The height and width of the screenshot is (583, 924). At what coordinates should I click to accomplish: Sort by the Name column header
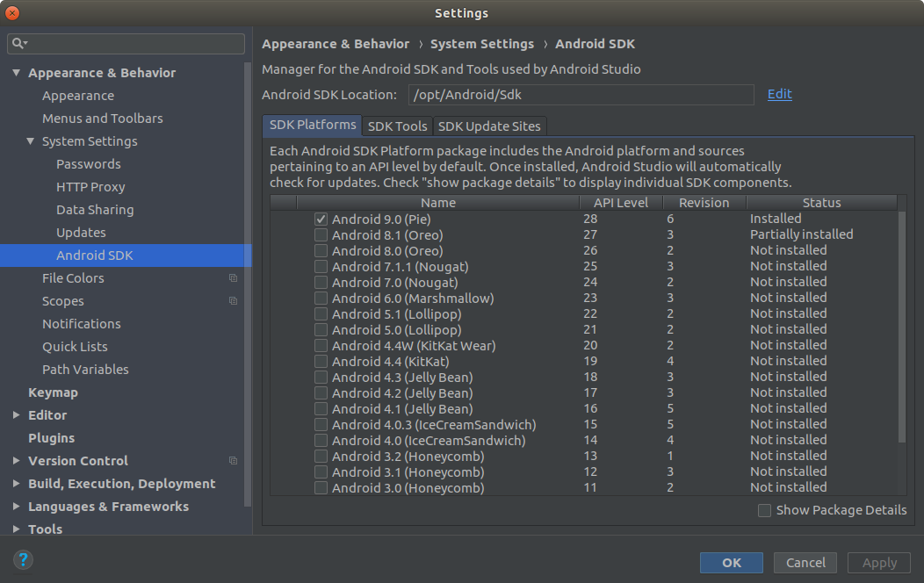[x=437, y=203]
